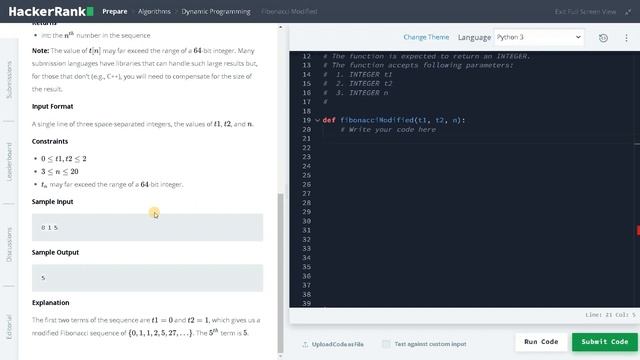
Task: Click the constraint '0 ≤ t1,t2 ≤ 2'
Action: (64, 159)
